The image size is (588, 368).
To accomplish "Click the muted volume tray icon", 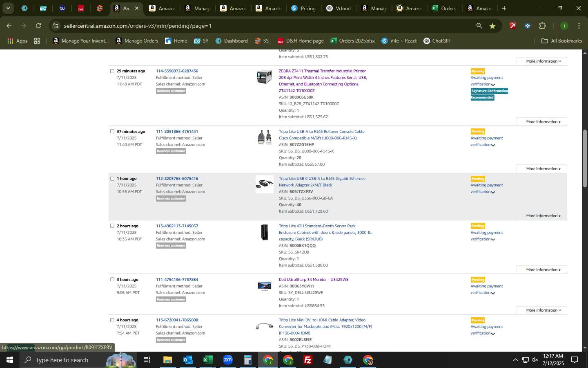I will (x=535, y=360).
